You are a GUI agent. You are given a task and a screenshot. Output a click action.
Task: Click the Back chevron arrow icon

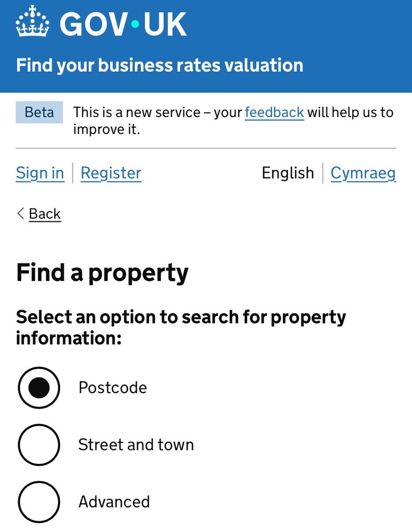(x=21, y=213)
